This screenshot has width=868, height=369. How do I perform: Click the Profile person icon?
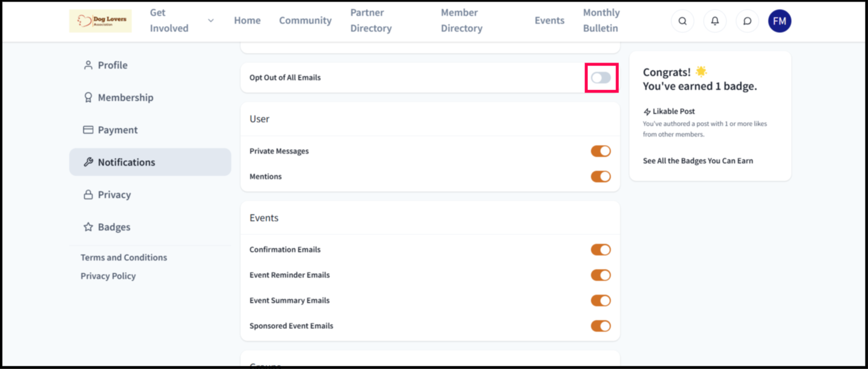tap(88, 65)
